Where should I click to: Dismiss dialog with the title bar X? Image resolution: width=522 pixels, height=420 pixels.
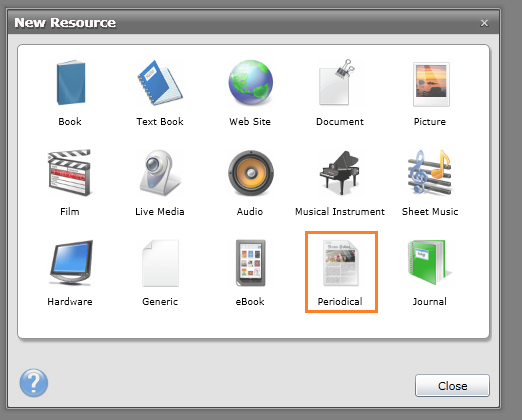click(x=484, y=23)
